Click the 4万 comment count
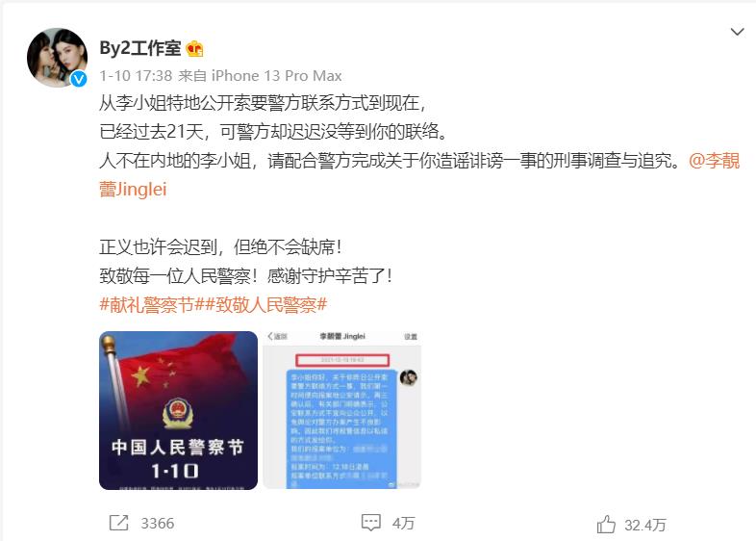 click(x=404, y=523)
